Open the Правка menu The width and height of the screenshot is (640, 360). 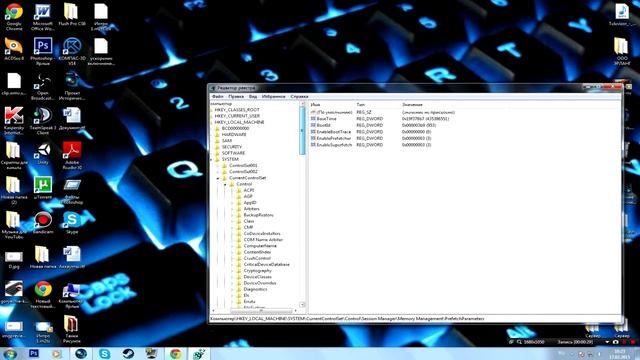(x=236, y=97)
